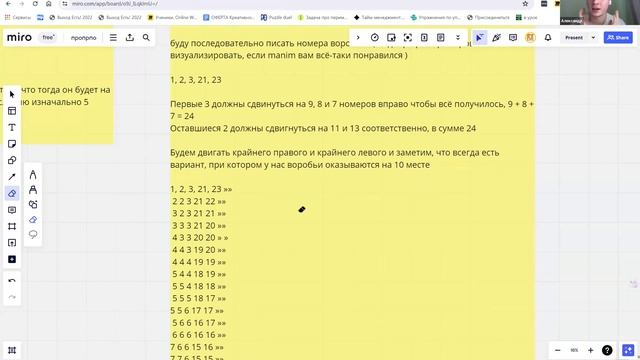Click the row "4 3 3 20 20 » »"

point(200,238)
